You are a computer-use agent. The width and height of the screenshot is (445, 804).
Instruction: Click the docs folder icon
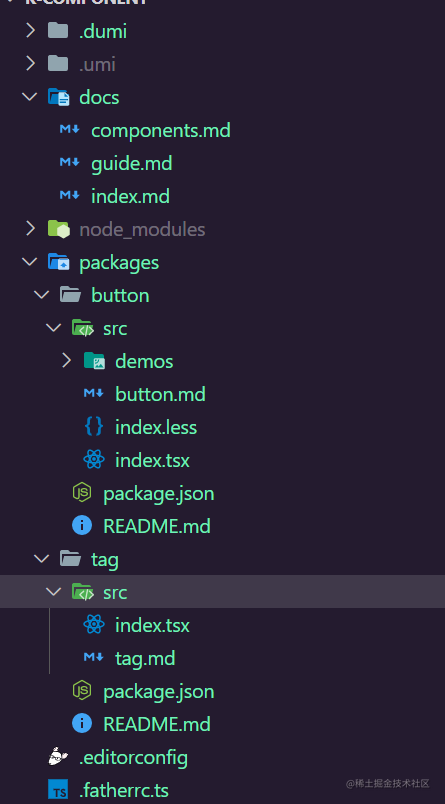click(58, 97)
